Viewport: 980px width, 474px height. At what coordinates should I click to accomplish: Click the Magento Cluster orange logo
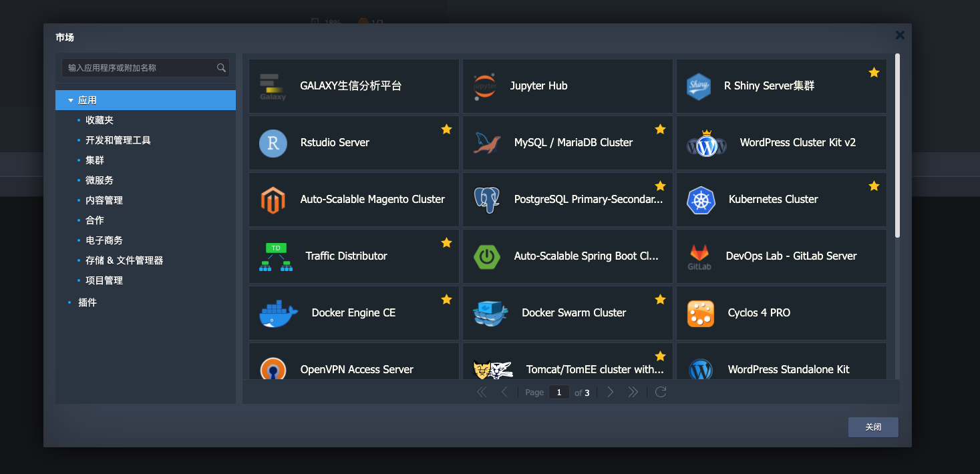tap(273, 200)
